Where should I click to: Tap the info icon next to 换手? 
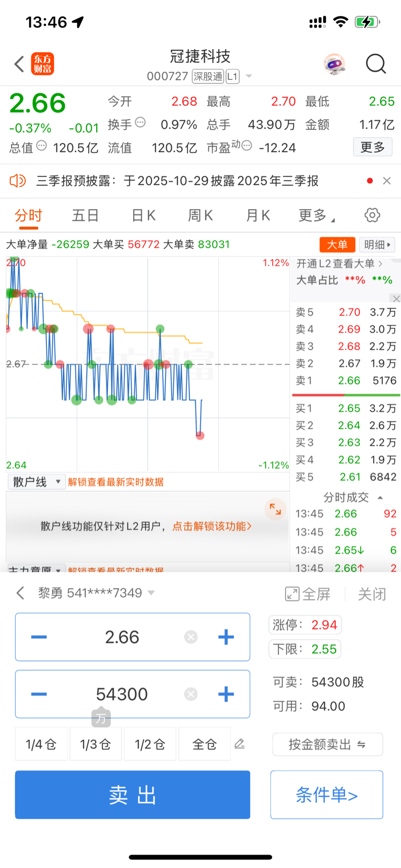(x=140, y=123)
